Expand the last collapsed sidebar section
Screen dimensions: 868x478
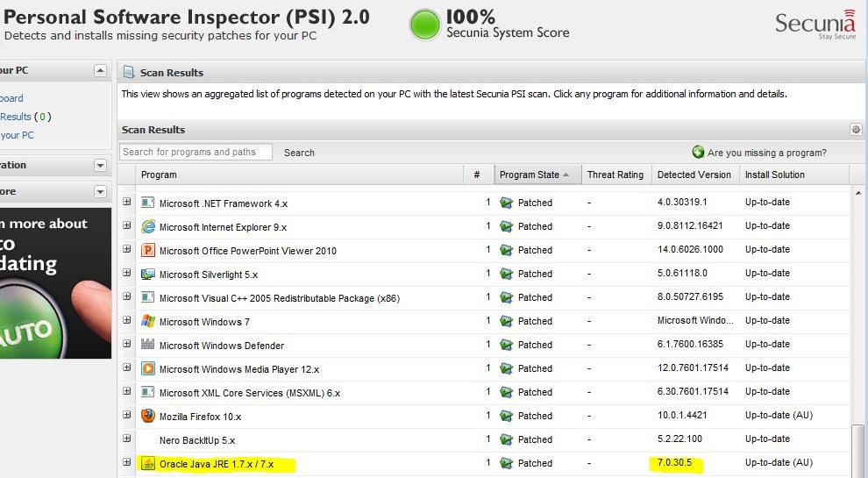pos(100,192)
